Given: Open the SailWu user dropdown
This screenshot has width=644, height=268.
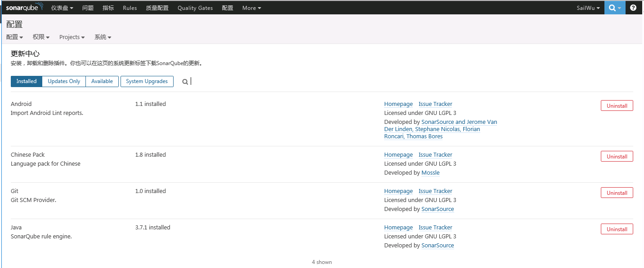Looking at the screenshot, I should point(588,8).
